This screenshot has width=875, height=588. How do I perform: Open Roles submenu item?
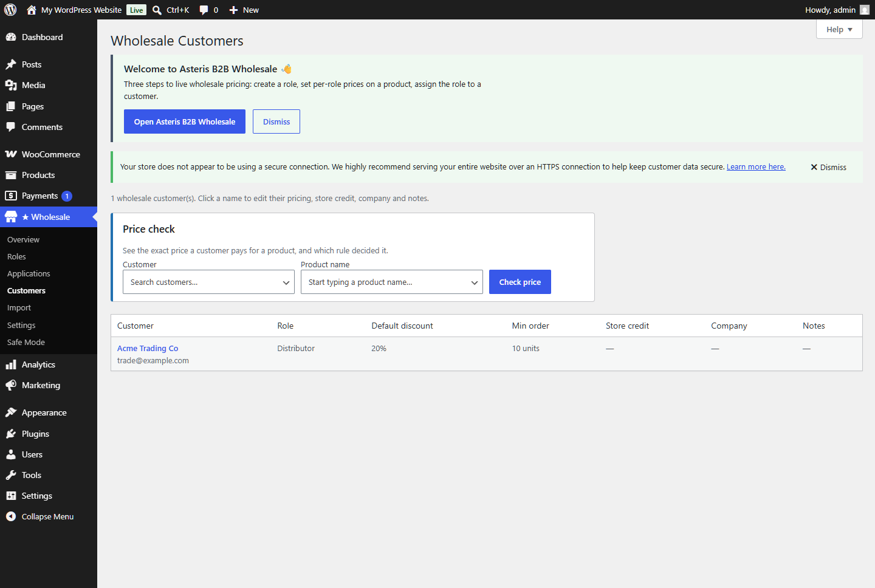(16, 257)
